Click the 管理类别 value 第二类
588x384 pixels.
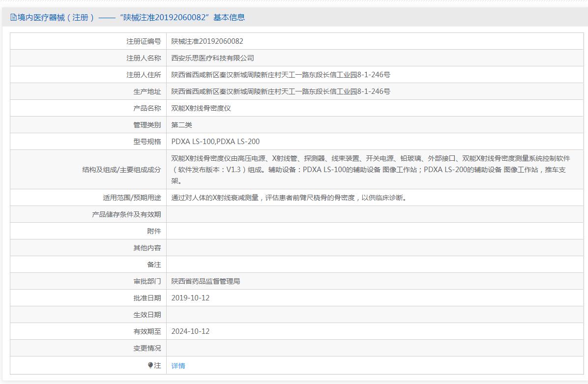click(x=181, y=125)
